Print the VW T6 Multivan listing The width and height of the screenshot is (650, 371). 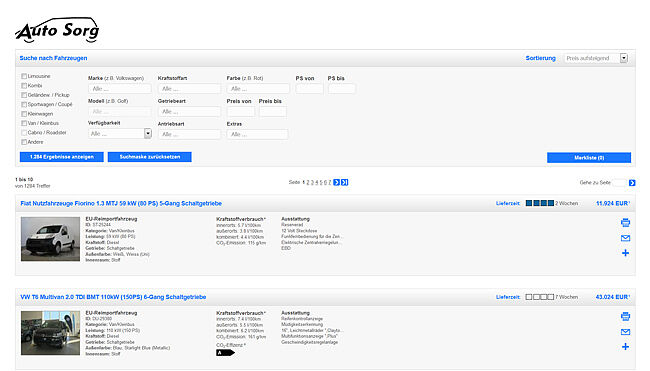(x=626, y=316)
